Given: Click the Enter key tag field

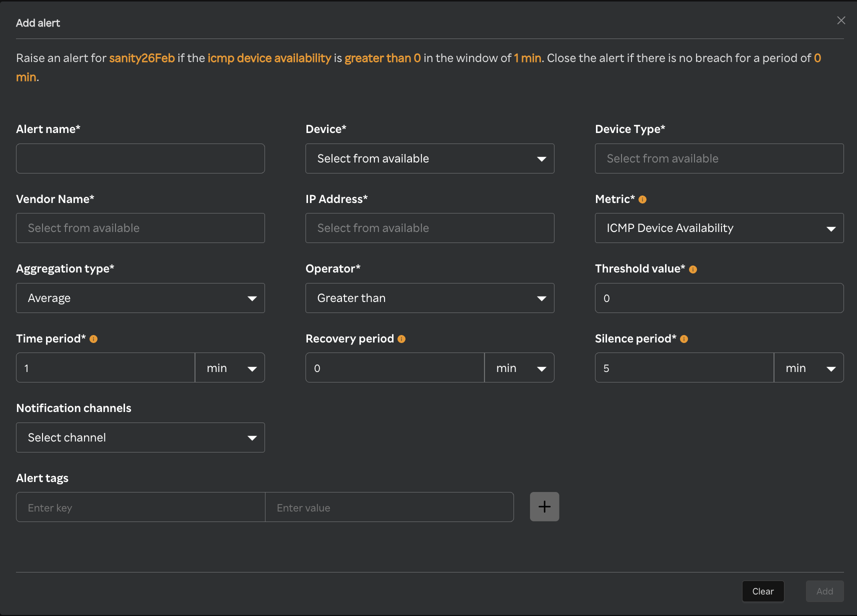Looking at the screenshot, I should tap(140, 507).
